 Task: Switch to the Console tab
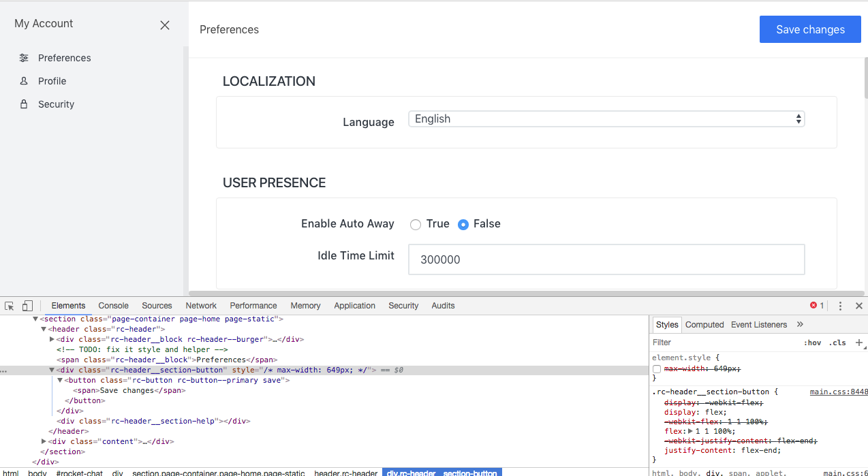tap(113, 306)
